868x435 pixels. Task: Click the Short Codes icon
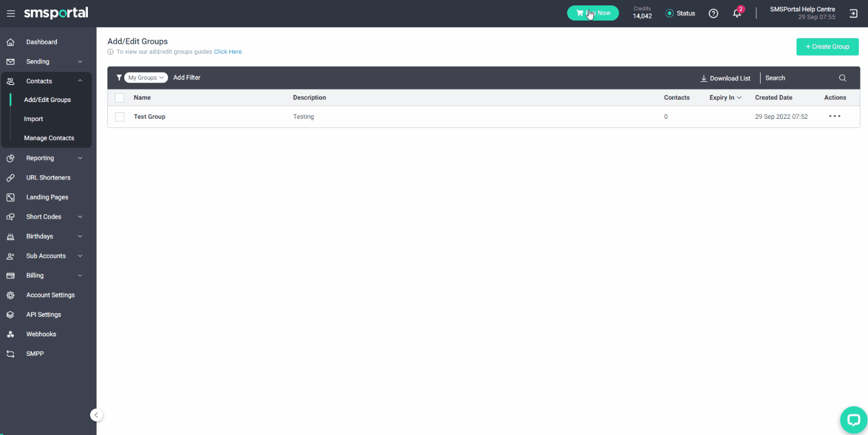click(x=10, y=217)
